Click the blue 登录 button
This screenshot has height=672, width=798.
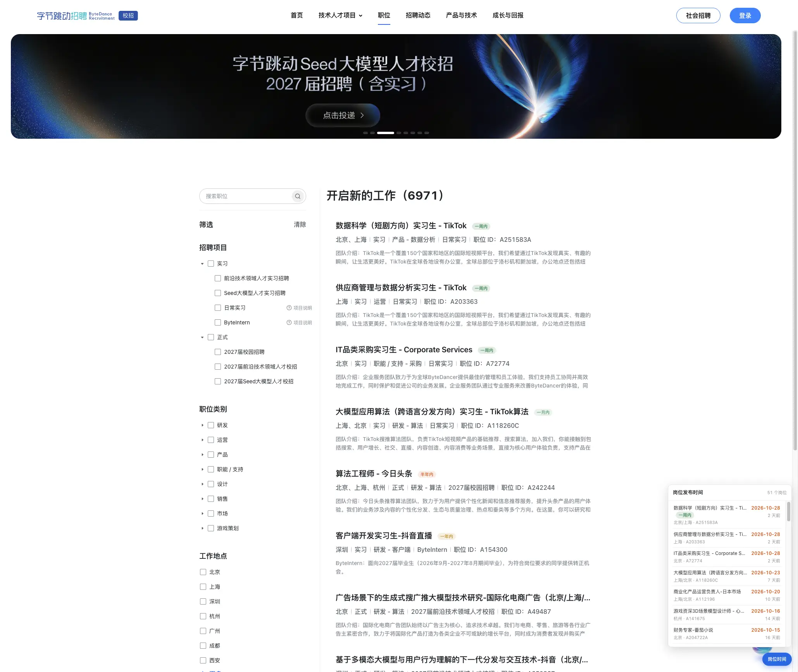click(745, 16)
